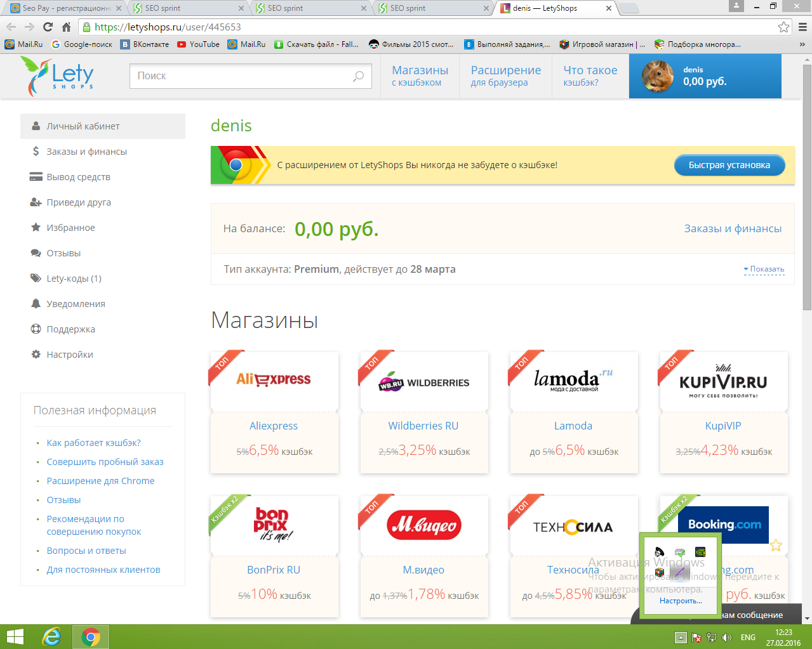This screenshot has height=649, width=812.
Task: Click Как работает кэшбэк? link
Action: point(93,443)
